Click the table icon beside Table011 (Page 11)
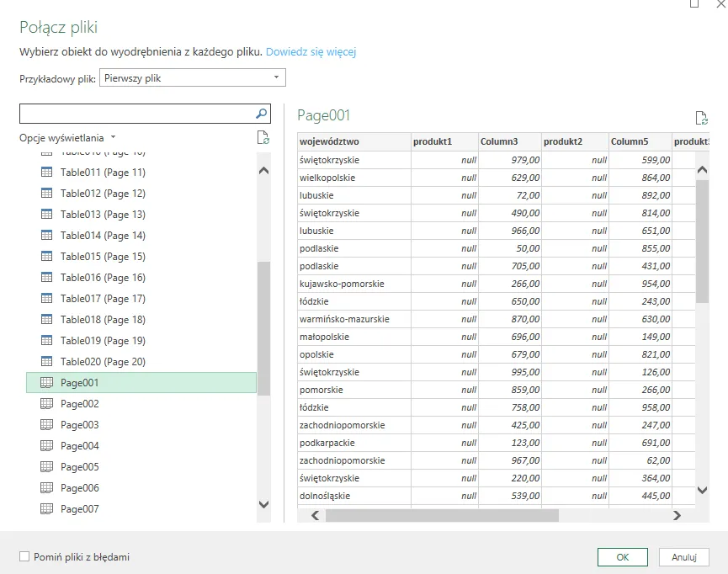The height and width of the screenshot is (574, 728). coord(47,173)
